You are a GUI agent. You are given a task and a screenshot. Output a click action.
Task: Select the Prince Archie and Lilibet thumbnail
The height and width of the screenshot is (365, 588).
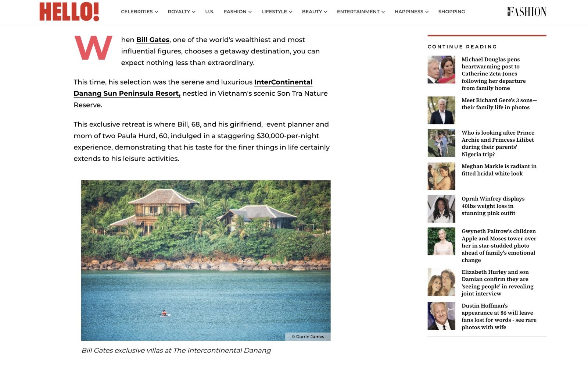(441, 143)
